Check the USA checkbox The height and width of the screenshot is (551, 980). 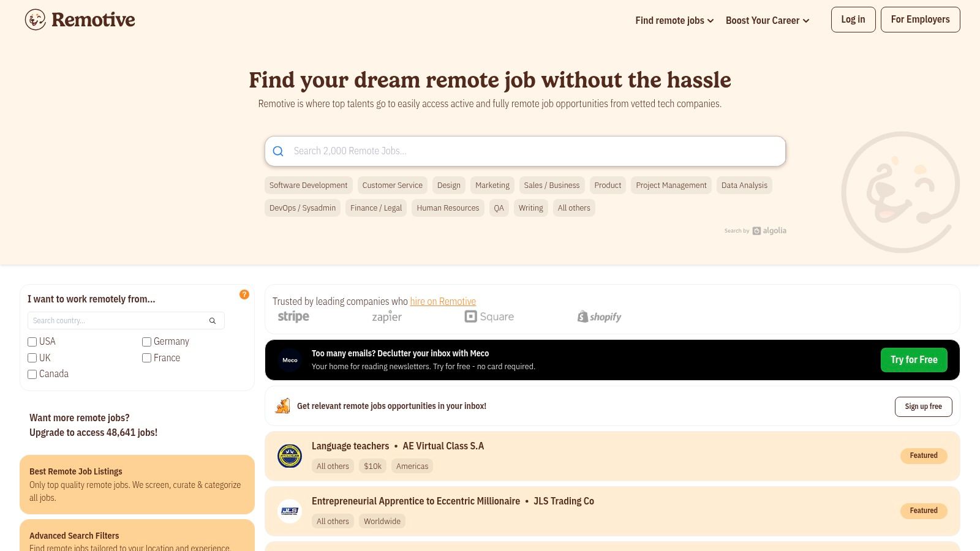(32, 342)
